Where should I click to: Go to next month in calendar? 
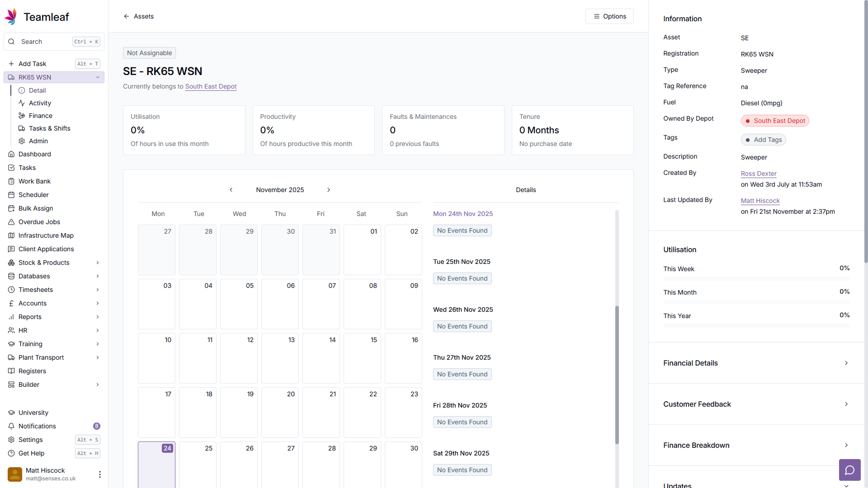[x=329, y=190]
